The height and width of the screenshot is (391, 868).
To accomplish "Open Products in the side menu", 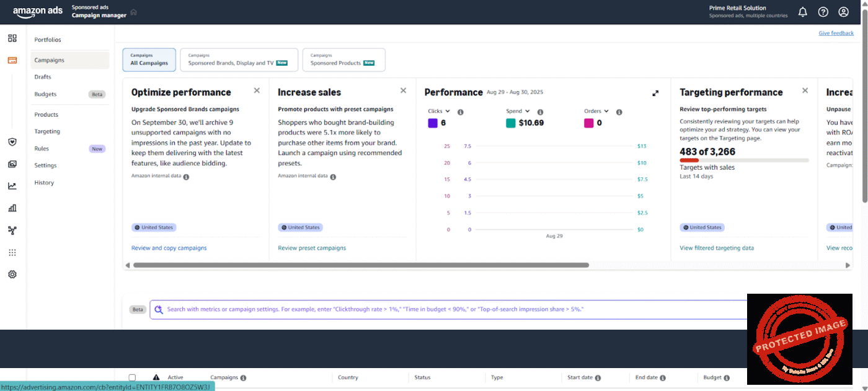I will coord(46,115).
